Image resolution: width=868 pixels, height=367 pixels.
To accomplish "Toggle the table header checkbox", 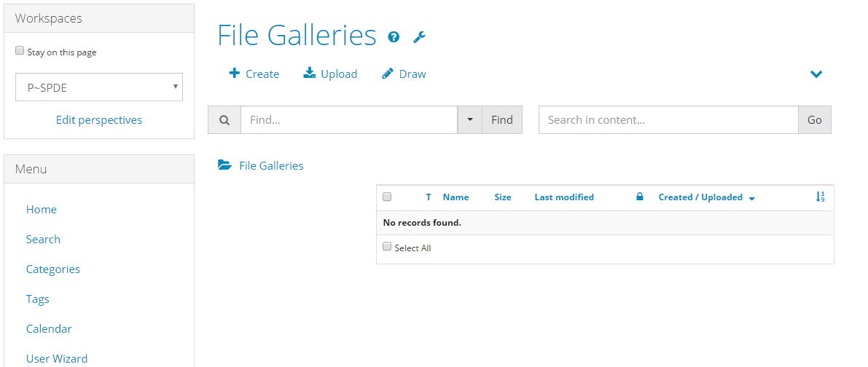I will coord(387,197).
